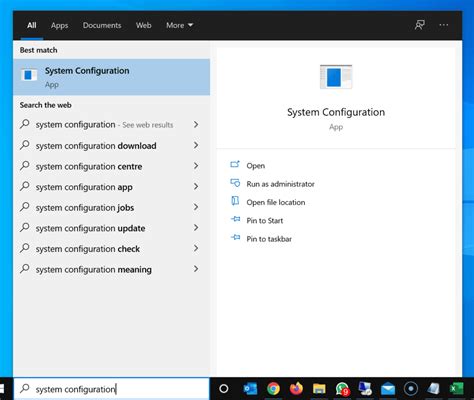
Task: Open File Explorer from the taskbar
Action: point(319,389)
